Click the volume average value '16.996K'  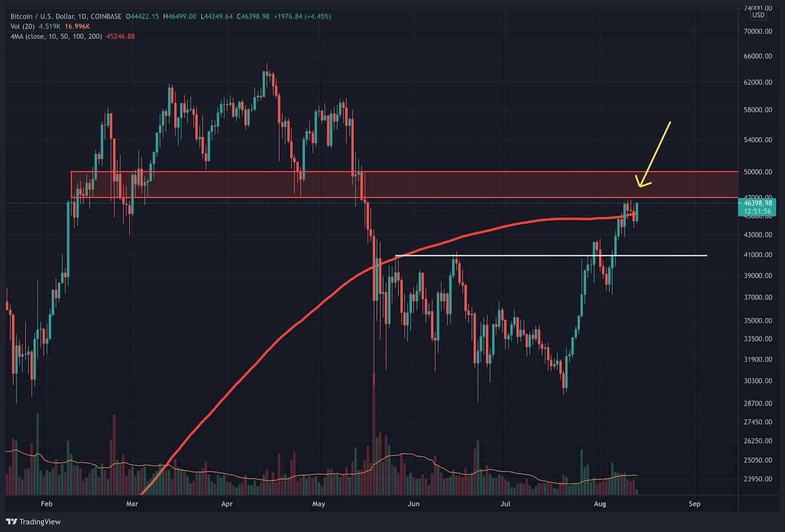click(78, 27)
